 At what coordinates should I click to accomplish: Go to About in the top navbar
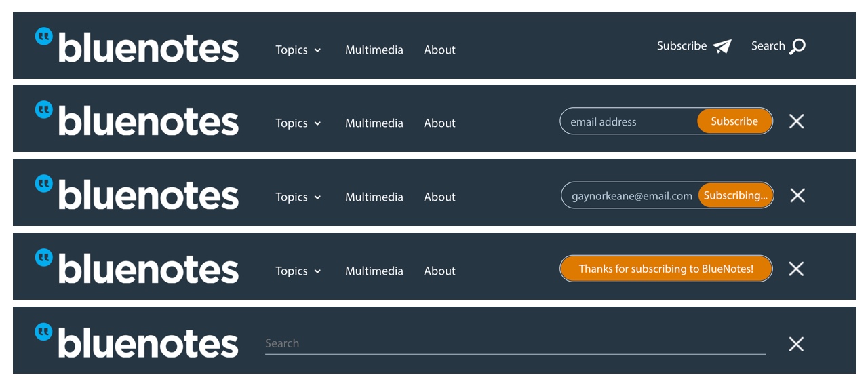pos(439,50)
